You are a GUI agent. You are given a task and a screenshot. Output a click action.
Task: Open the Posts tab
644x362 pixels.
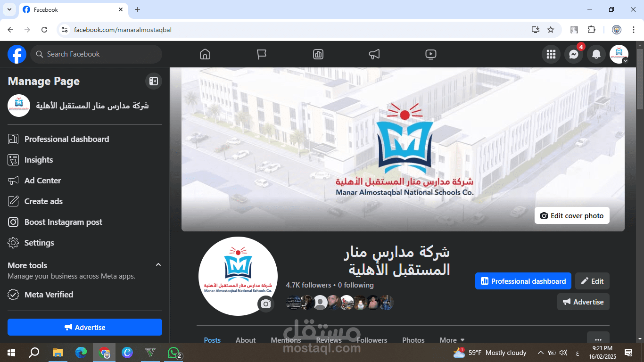[212, 340]
